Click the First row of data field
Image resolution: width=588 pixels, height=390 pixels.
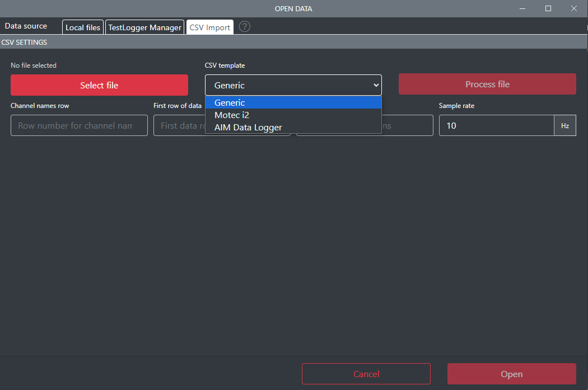pyautogui.click(x=179, y=125)
